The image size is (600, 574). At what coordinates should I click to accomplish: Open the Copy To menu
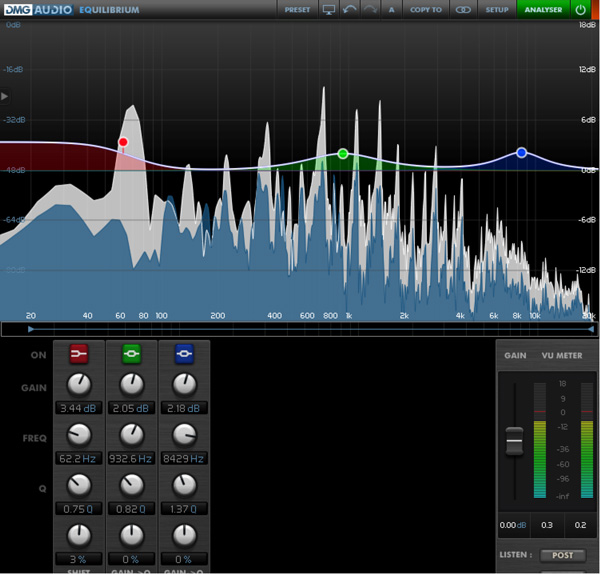pyautogui.click(x=425, y=9)
